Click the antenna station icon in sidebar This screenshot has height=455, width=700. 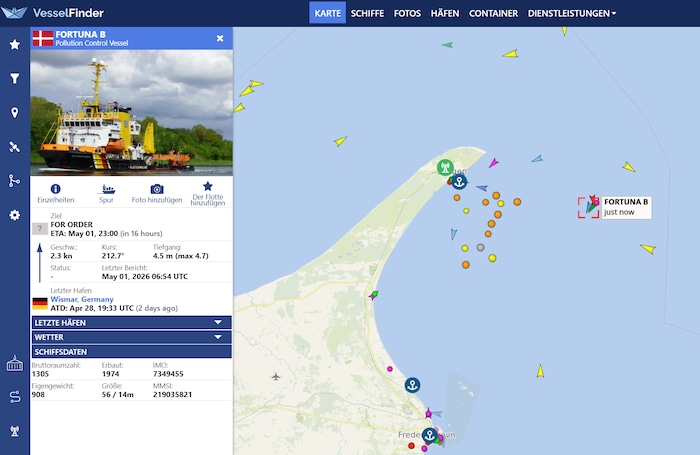click(x=15, y=431)
